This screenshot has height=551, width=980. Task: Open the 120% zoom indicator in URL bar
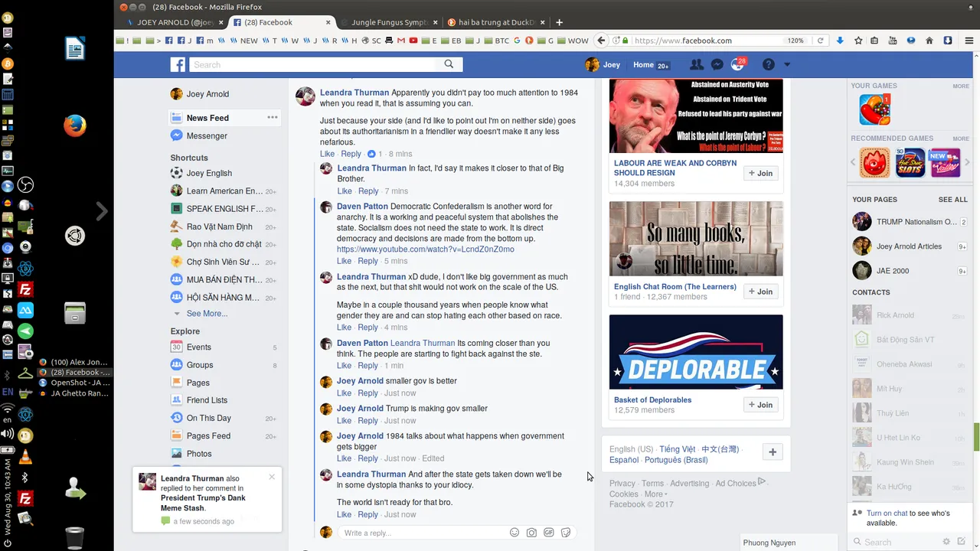click(x=795, y=41)
